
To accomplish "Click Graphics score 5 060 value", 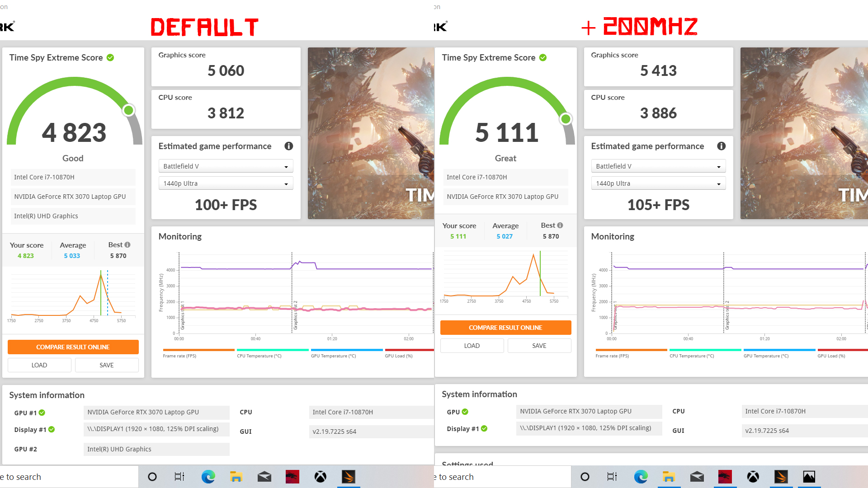I will (x=226, y=70).
